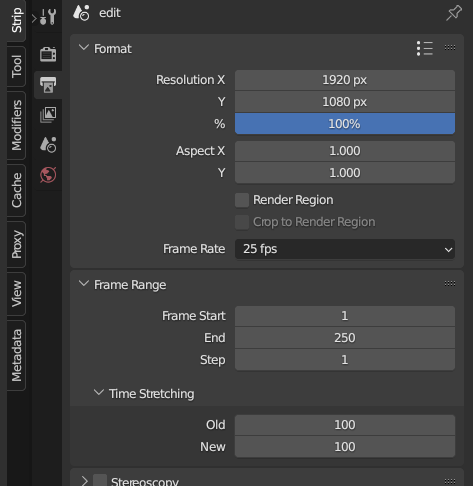Switch to the Strip tab
473x486 pixels.
[x=16, y=21]
